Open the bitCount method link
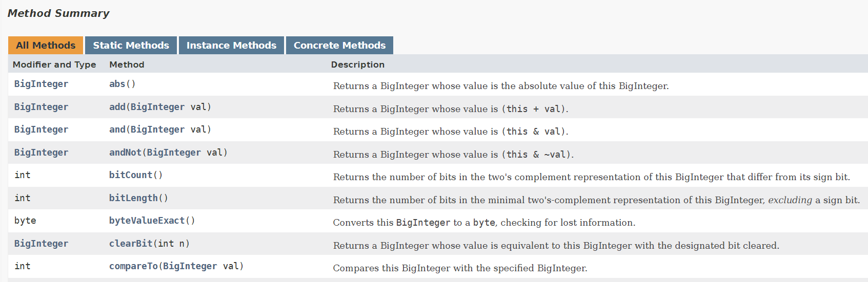The image size is (868, 282). pyautogui.click(x=131, y=175)
